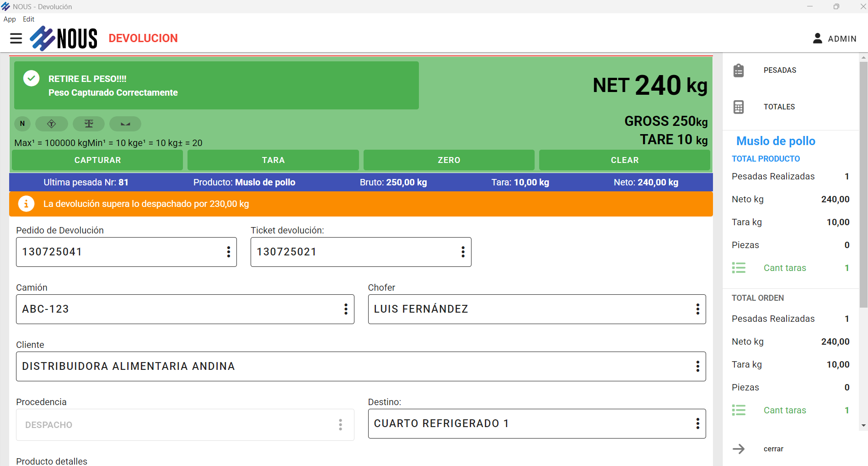Expand the Destino field options
The image size is (868, 466).
click(x=697, y=423)
